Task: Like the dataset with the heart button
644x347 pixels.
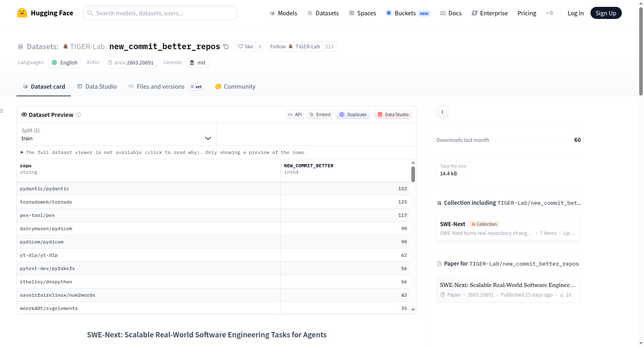Action: pos(246,46)
